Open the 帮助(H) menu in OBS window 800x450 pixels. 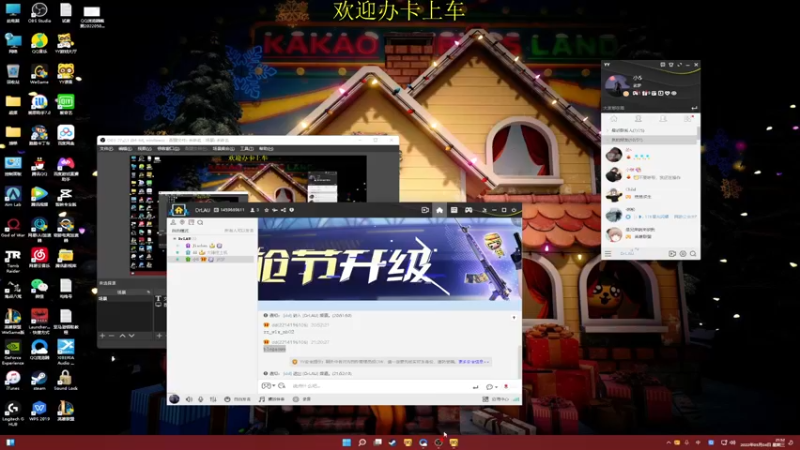266,148
